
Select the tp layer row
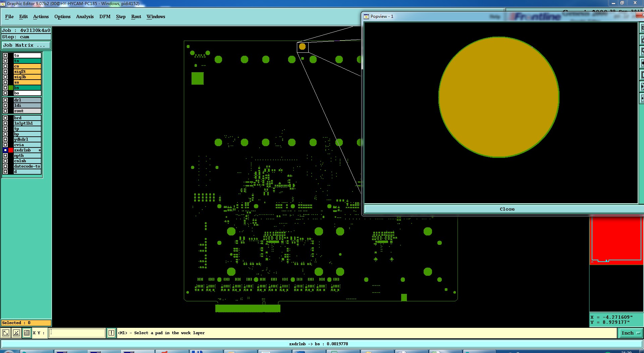click(27, 129)
